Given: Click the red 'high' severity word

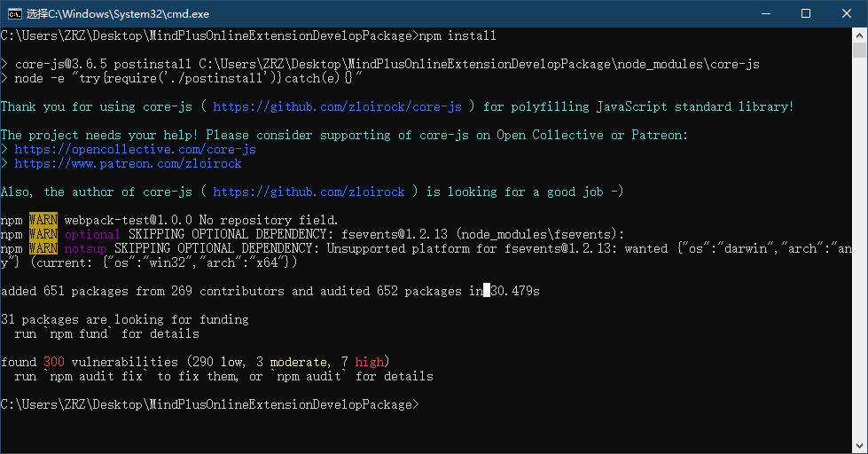Looking at the screenshot, I should point(369,362).
